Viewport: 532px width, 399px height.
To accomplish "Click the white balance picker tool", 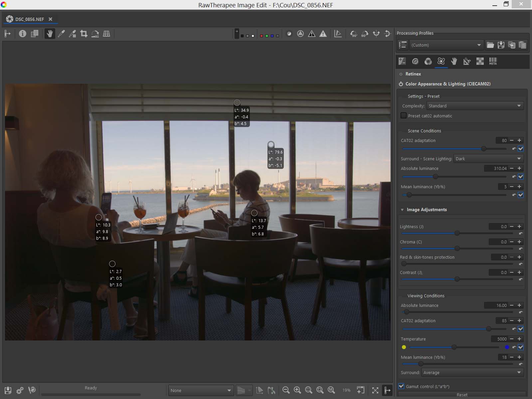I will (x=61, y=34).
